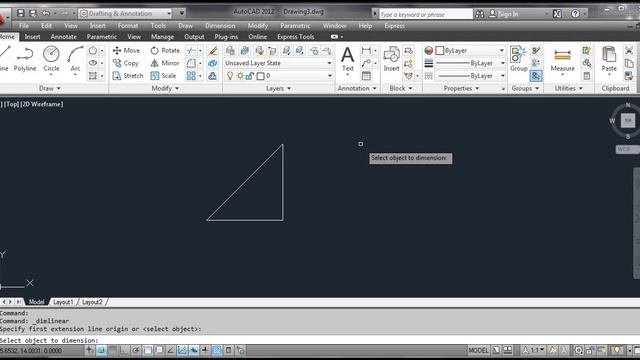Click the Table icon in Annotation panel

click(366, 76)
